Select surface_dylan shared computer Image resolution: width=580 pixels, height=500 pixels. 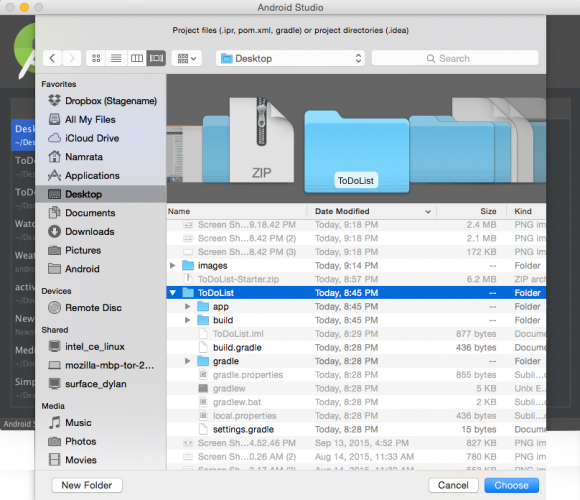[x=101, y=384]
